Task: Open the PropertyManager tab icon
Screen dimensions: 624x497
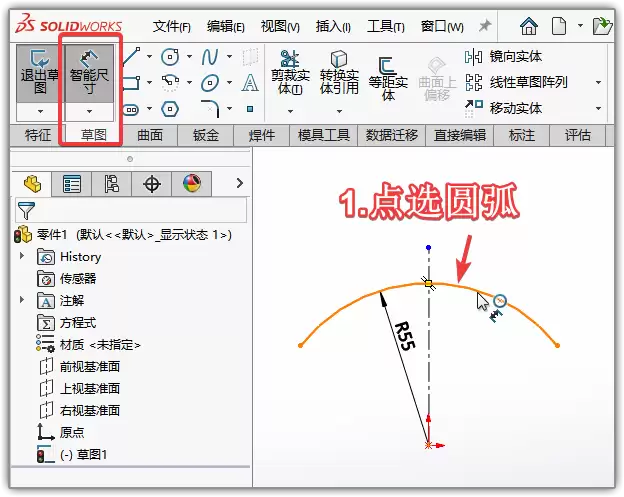Action: (72, 183)
